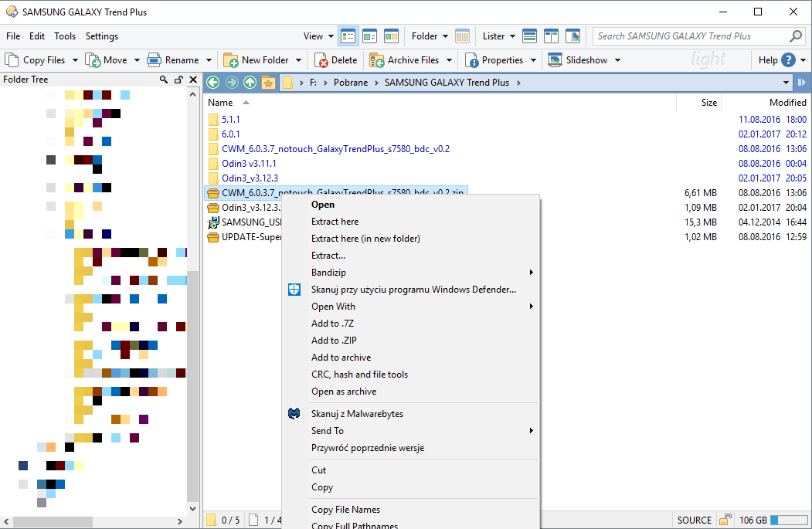
Task: Close the Folder Tree panel
Action: pyautogui.click(x=193, y=80)
